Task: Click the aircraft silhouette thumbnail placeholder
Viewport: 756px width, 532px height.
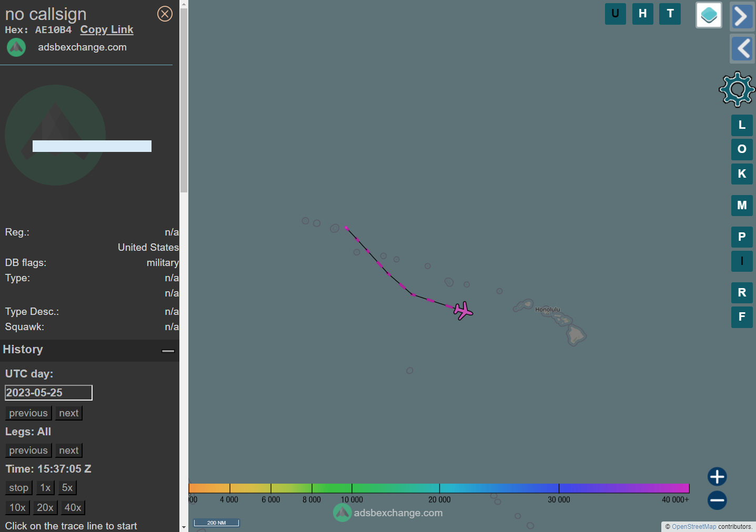Action: [x=55, y=135]
